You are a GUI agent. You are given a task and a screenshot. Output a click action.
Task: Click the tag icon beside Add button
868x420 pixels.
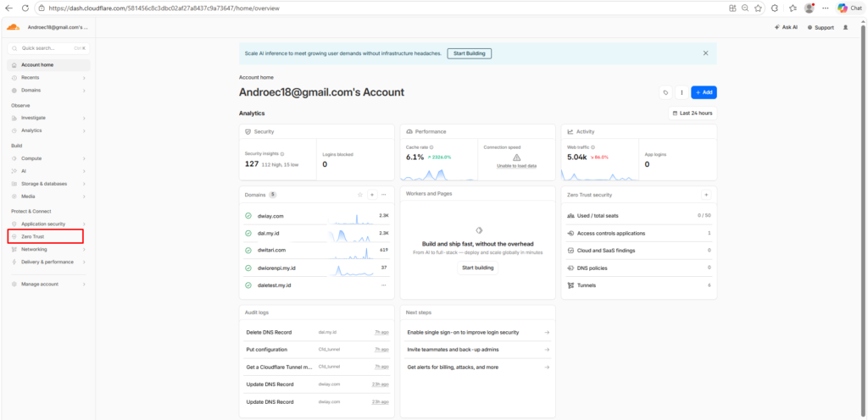tap(666, 93)
